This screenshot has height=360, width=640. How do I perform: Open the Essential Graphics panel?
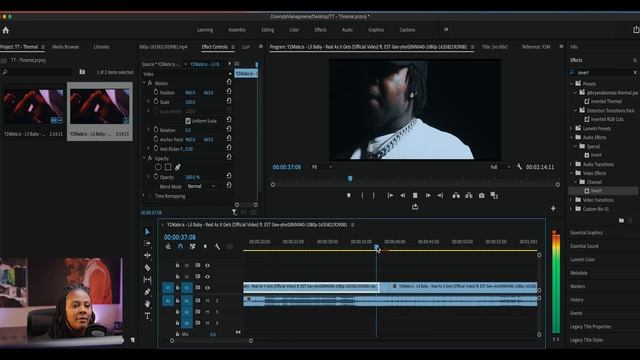587,233
